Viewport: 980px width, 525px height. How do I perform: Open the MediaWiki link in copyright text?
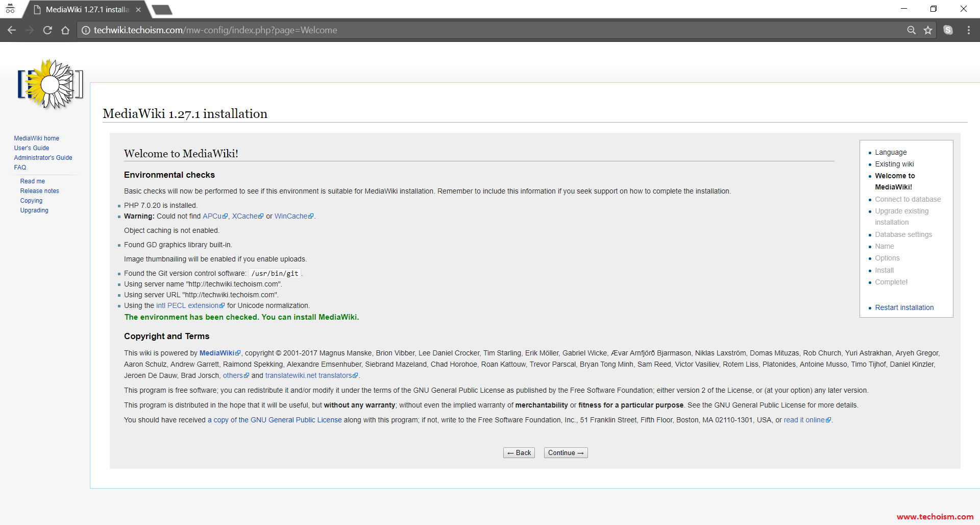pyautogui.click(x=219, y=353)
